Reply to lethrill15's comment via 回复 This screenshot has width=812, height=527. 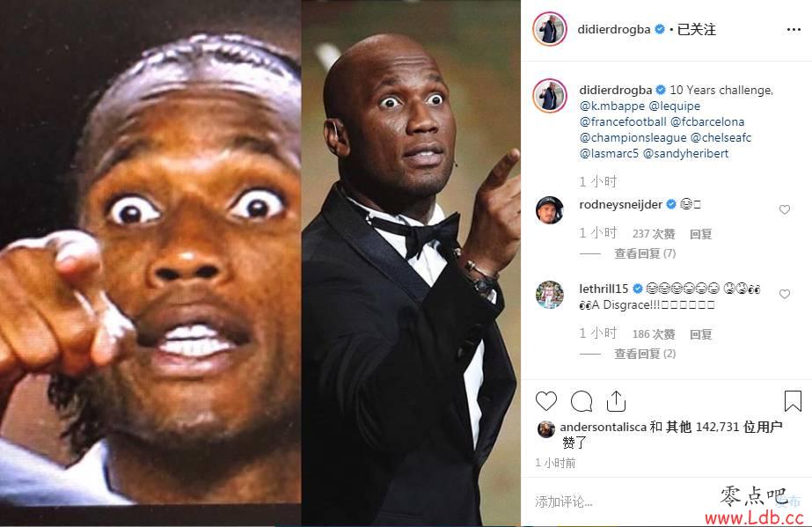pos(700,334)
